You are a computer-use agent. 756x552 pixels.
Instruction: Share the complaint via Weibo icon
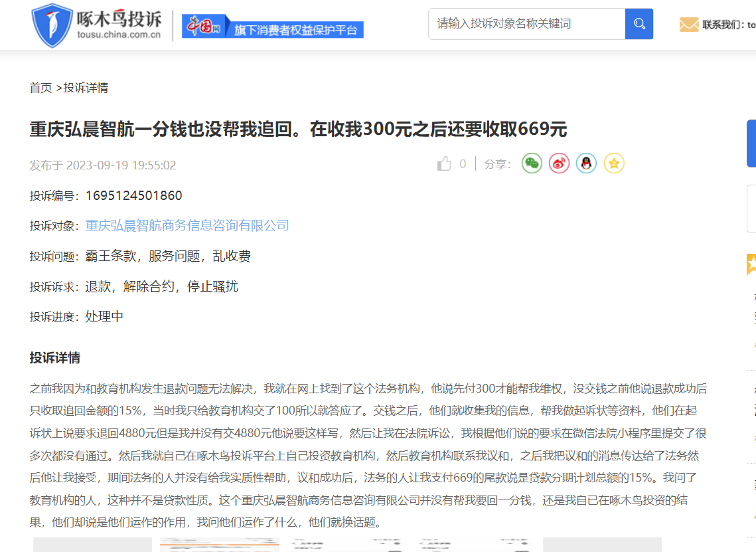(559, 163)
